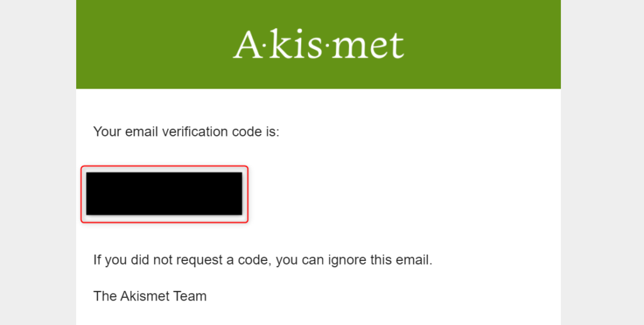The width and height of the screenshot is (644, 325).
Task: Click the Akismet logo in the header
Action: coord(318,44)
